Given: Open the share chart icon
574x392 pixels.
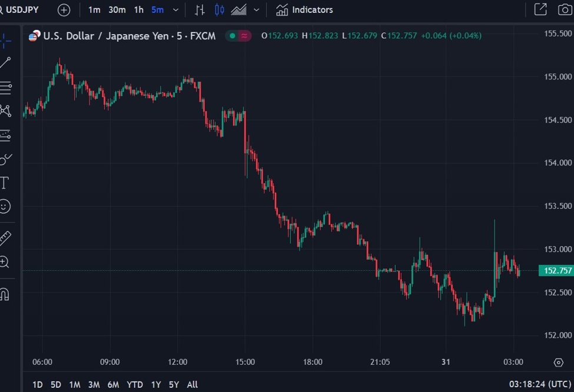Looking at the screenshot, I should 539,9.
